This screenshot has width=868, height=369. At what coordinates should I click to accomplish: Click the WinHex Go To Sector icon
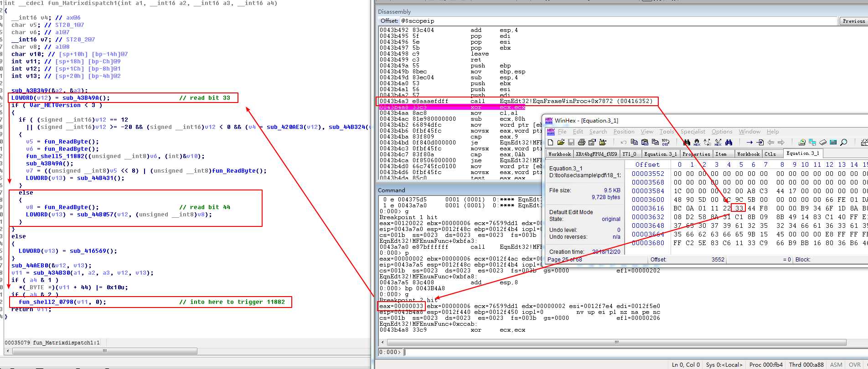click(760, 143)
